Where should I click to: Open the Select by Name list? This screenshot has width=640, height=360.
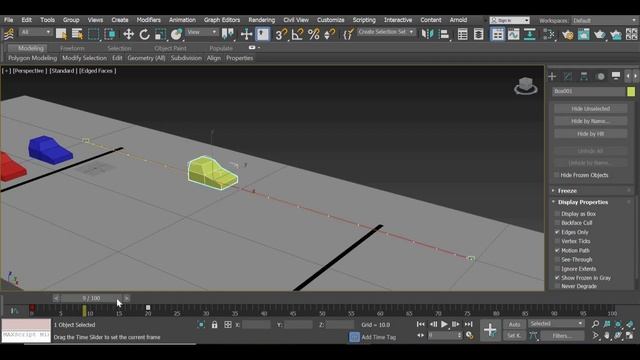pos(77,34)
